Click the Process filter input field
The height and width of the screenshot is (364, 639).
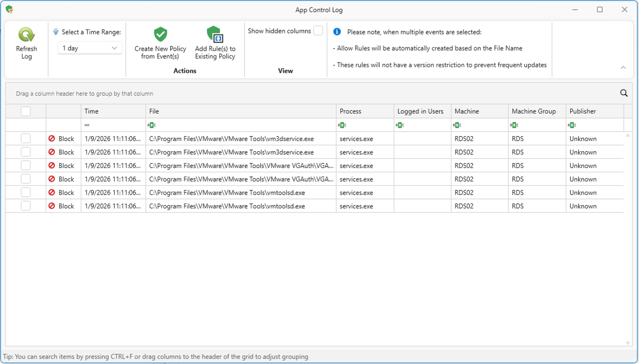pyautogui.click(x=369, y=125)
